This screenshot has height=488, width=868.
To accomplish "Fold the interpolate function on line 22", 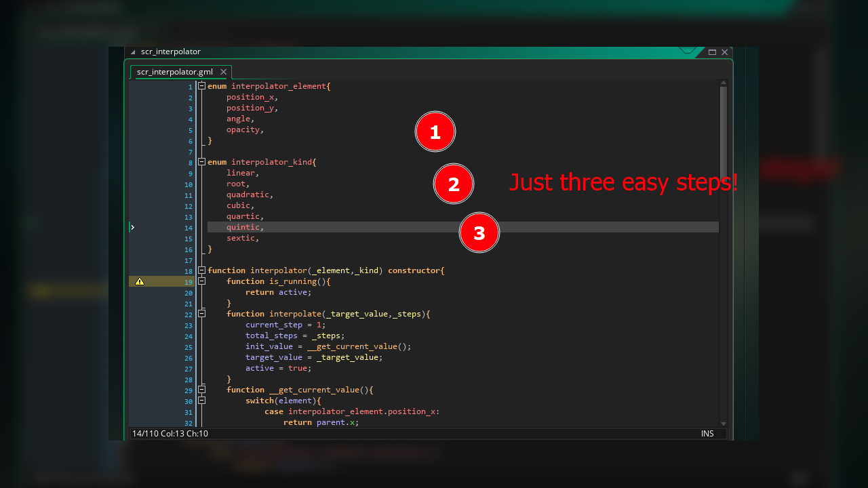I will coord(202,314).
